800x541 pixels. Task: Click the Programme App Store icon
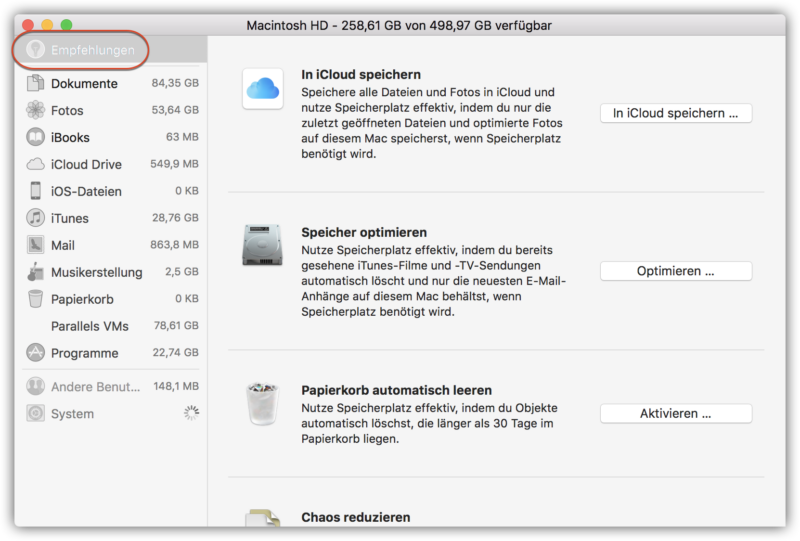point(35,353)
